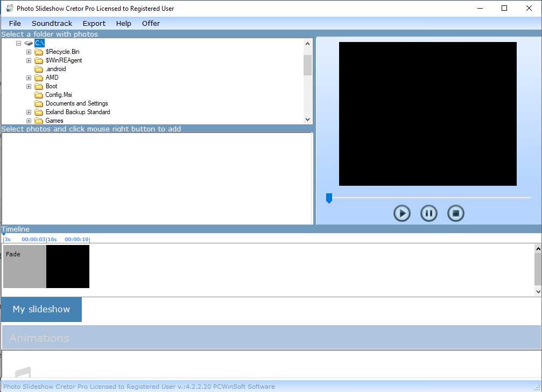Open the Soundtrack menu
Image resolution: width=542 pixels, height=392 pixels.
tap(52, 24)
